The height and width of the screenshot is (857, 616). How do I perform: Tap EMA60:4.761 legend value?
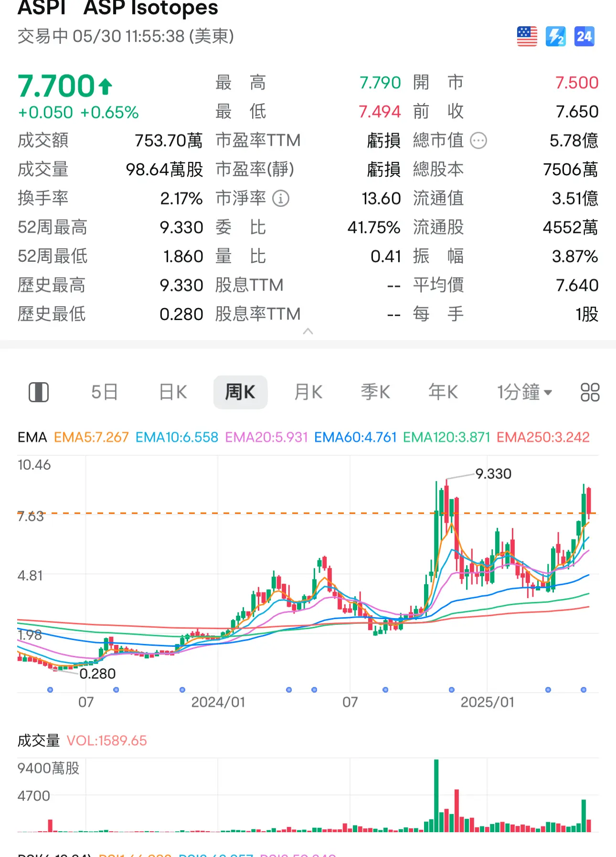[x=355, y=437]
